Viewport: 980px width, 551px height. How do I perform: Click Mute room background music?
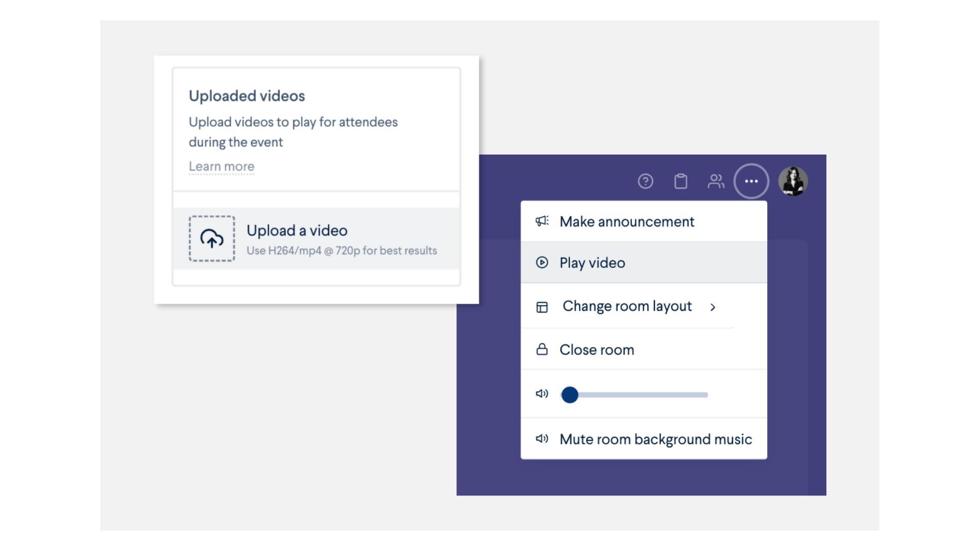coord(644,439)
